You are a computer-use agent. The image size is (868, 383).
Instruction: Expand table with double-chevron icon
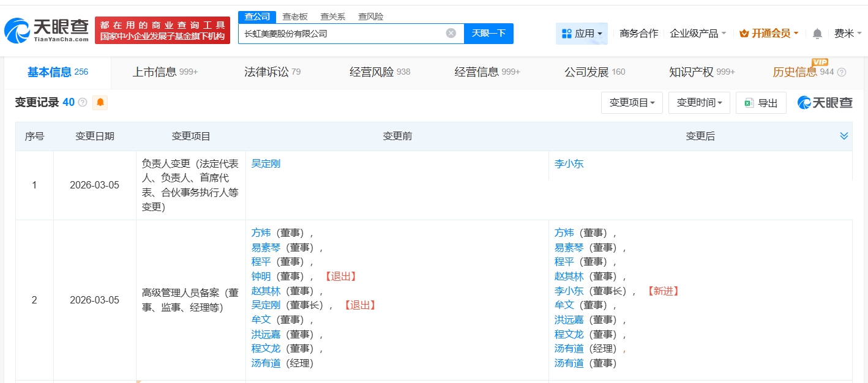(844, 136)
